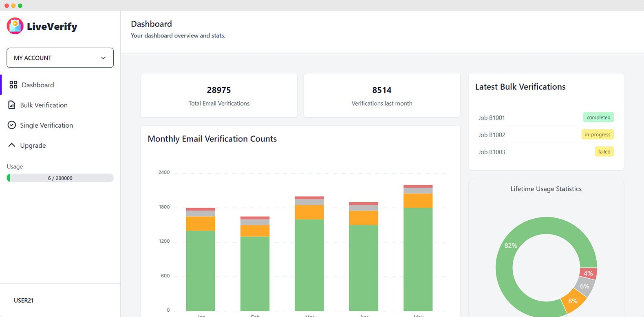Click the Total Email Verifications card
The height and width of the screenshot is (317, 644).
219,96
